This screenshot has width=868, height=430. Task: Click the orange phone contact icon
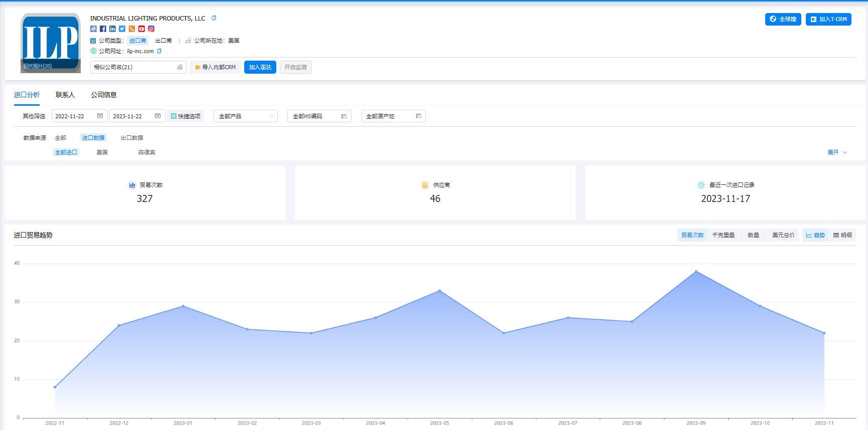click(x=132, y=29)
